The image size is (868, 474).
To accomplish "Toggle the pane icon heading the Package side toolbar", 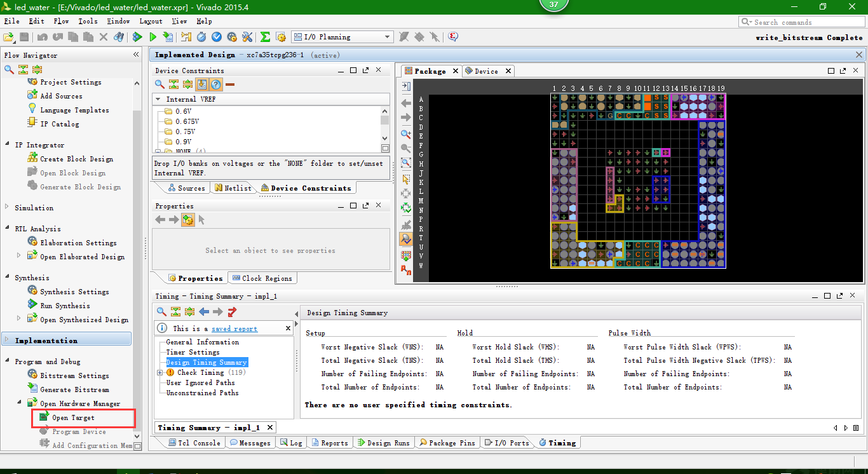I will pos(406,86).
